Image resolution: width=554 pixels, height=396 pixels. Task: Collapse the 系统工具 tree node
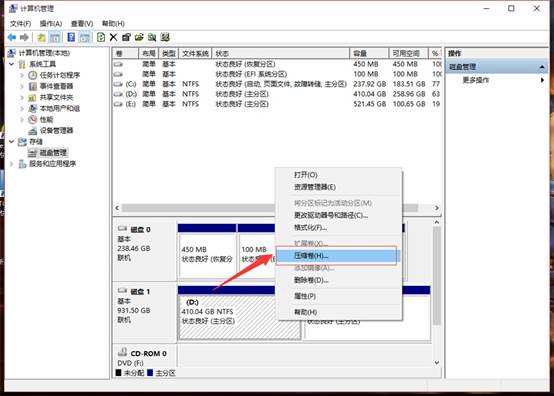(x=11, y=64)
